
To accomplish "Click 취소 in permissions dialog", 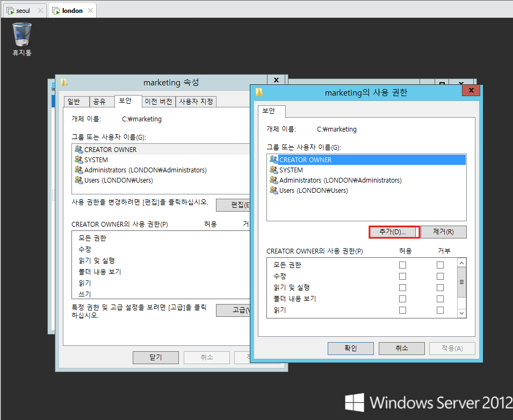I will 401,349.
